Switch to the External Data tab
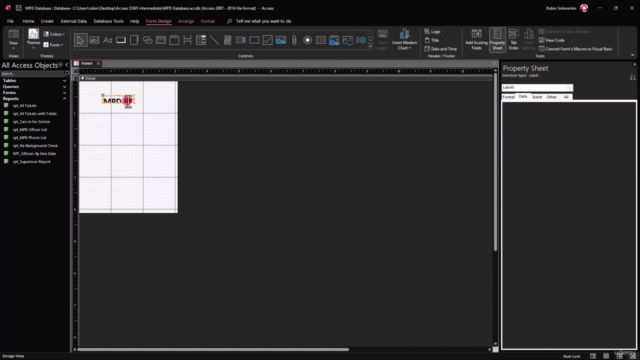This screenshot has height=360, width=640. pyautogui.click(x=73, y=21)
